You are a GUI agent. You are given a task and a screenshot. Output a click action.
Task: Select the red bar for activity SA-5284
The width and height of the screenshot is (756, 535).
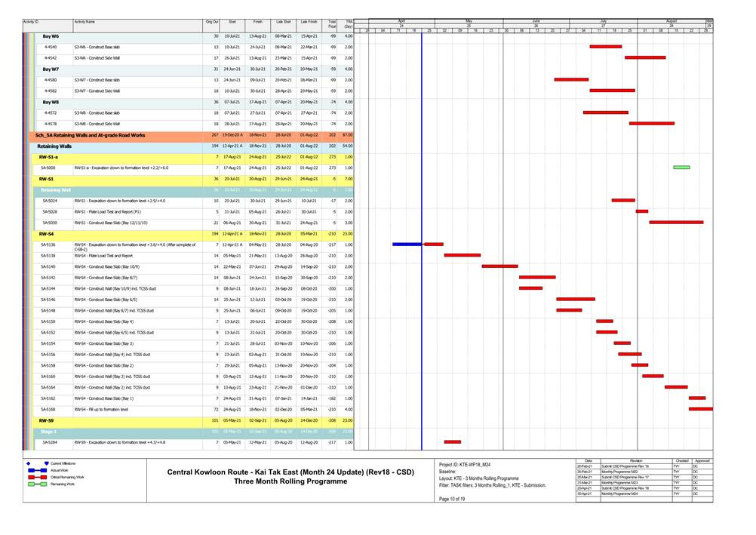click(x=453, y=441)
